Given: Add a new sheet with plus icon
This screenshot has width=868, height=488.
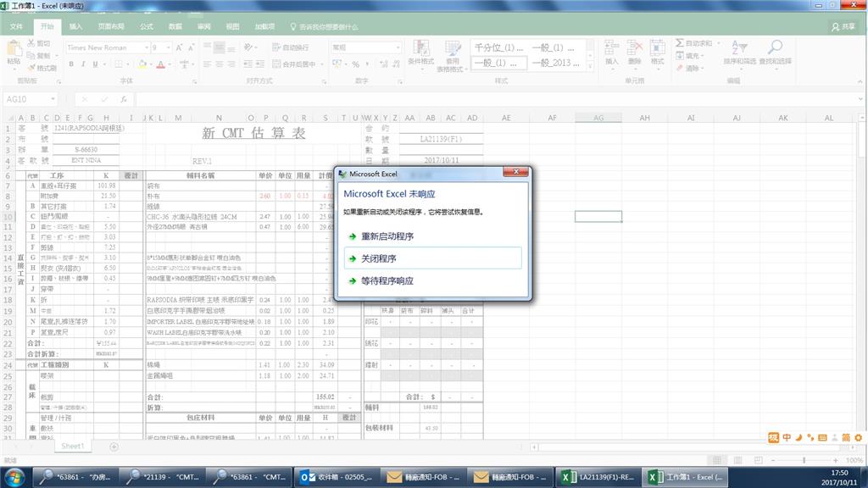Looking at the screenshot, I should [x=114, y=446].
